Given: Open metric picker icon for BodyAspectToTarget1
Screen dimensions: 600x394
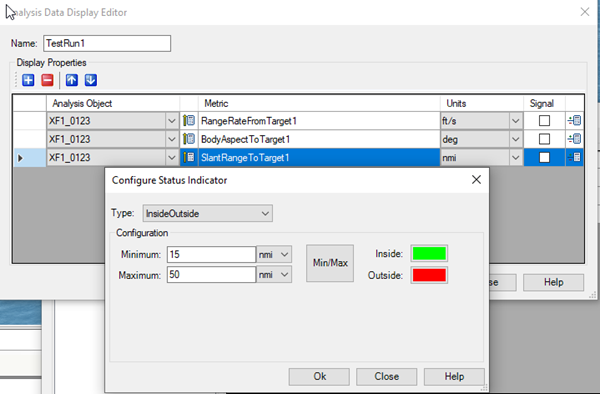Looking at the screenshot, I should [189, 139].
